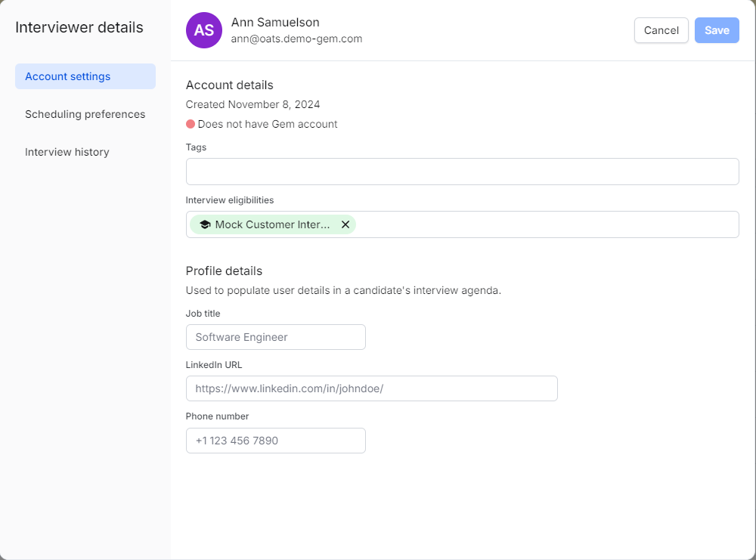
Task: Select the Mock Customer Interview chip label
Action: 272,224
